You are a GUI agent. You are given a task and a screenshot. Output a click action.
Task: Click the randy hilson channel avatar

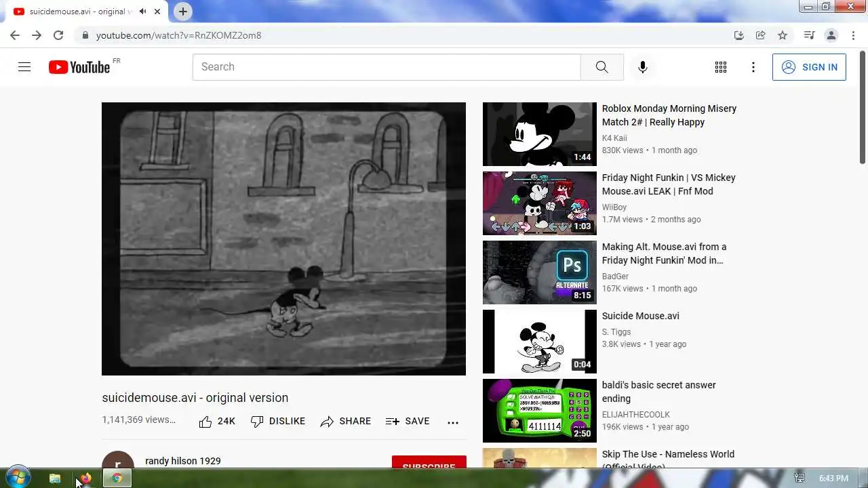[118, 460]
